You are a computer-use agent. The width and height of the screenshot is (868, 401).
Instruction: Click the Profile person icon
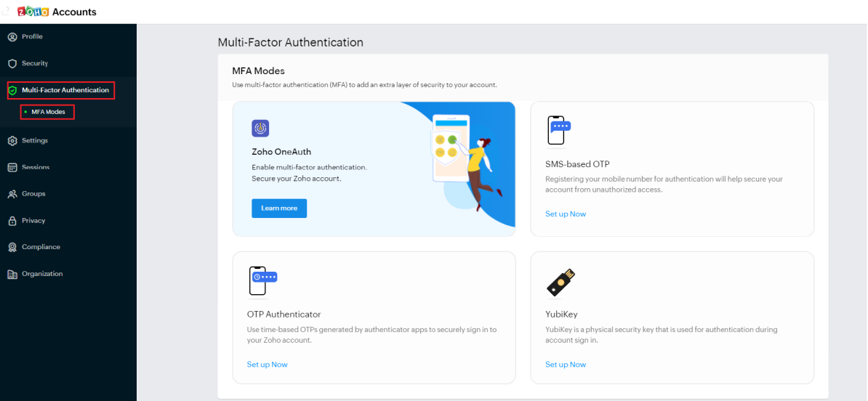tap(12, 37)
